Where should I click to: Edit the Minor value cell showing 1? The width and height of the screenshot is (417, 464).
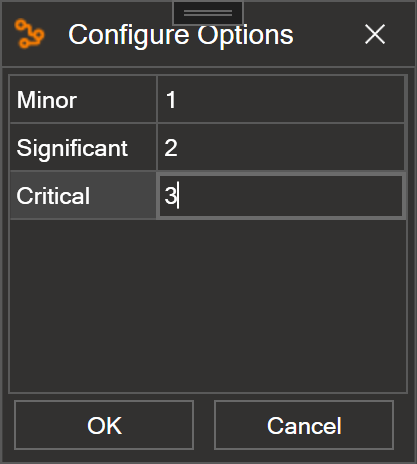281,99
